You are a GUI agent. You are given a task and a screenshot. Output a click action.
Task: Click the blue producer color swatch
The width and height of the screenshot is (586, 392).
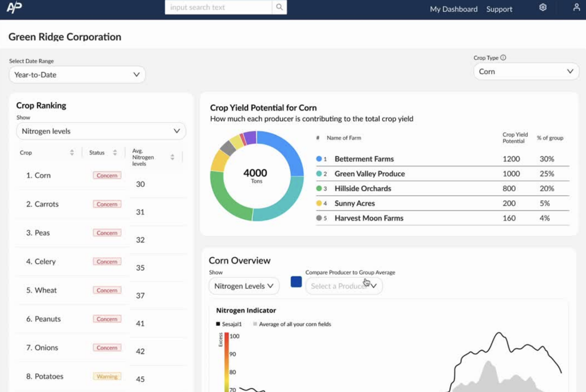pos(296,282)
